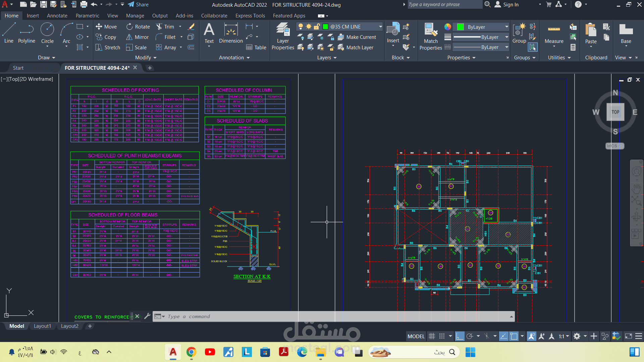Select the Polyline tool

[x=26, y=33]
